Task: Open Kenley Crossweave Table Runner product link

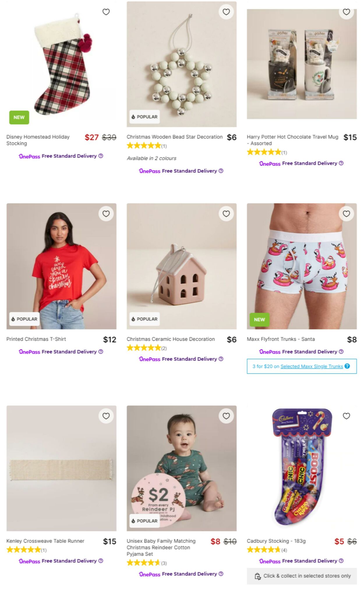Action: tap(45, 541)
